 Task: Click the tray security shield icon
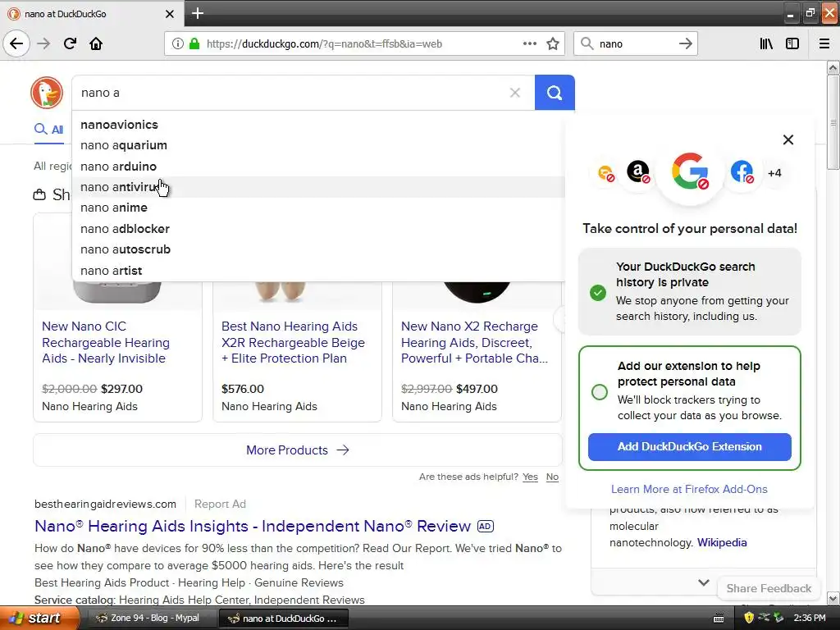pyautogui.click(x=749, y=619)
